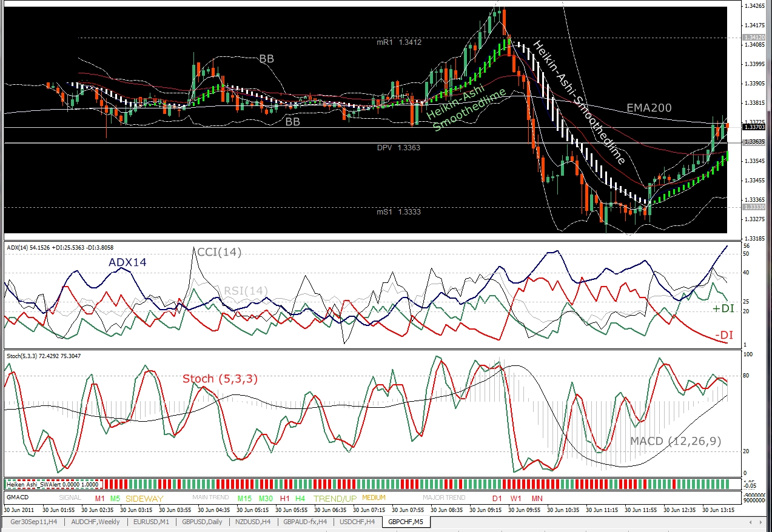
Task: Switch to the USDCHF,H4 chart tab
Action: pos(357,522)
